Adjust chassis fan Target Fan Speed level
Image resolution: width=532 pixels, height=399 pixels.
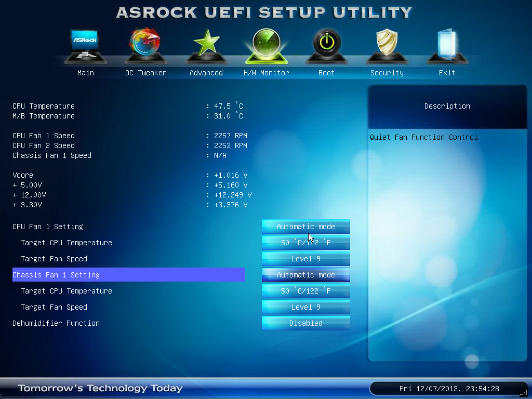[305, 307]
